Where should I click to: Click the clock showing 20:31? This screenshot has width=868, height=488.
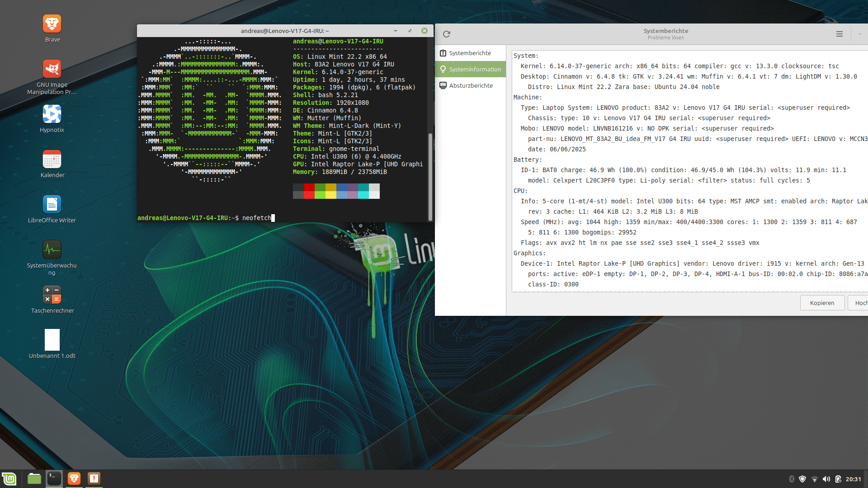point(854,479)
